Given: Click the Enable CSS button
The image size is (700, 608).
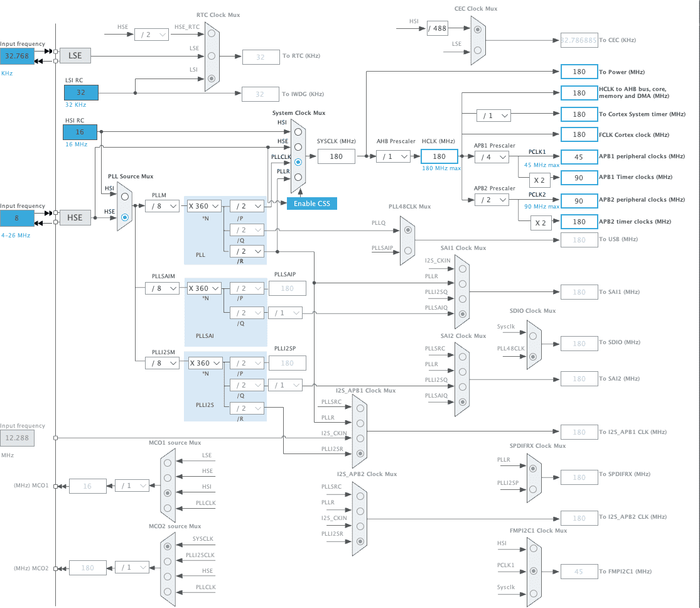Looking at the screenshot, I should pyautogui.click(x=311, y=204).
